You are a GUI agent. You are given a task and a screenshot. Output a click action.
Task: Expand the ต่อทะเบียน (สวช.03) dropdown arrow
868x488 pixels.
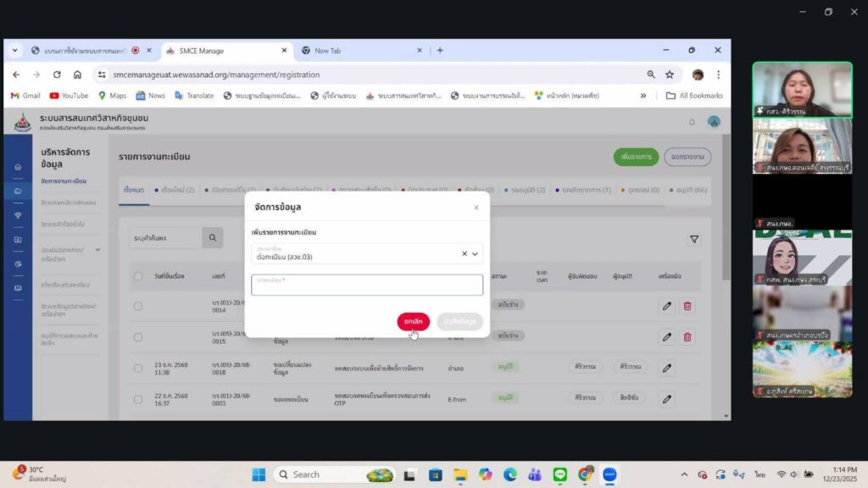476,253
